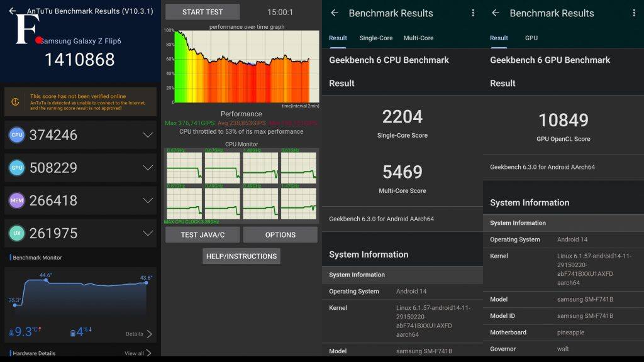Expand the GPU score 508229 row
Screen dimensions: 644x362
[x=80, y=167]
